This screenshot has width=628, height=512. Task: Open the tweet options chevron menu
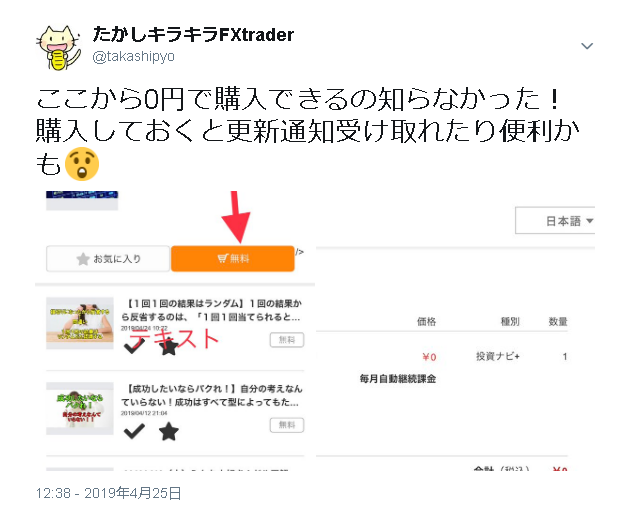click(x=587, y=46)
